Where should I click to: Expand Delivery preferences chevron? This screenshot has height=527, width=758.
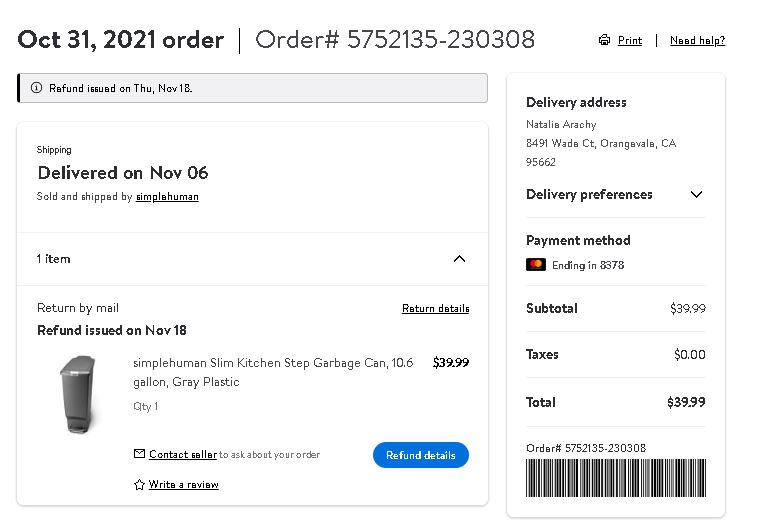[x=696, y=194]
